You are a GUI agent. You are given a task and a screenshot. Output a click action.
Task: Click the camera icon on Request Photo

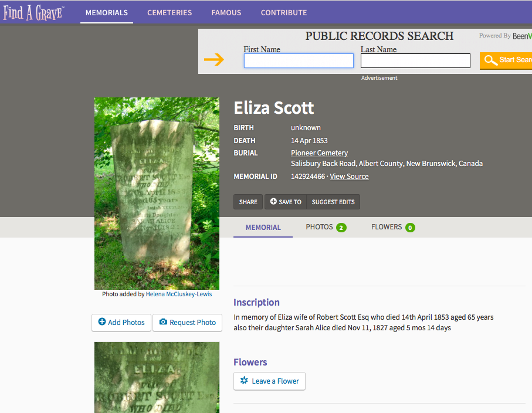[163, 321]
